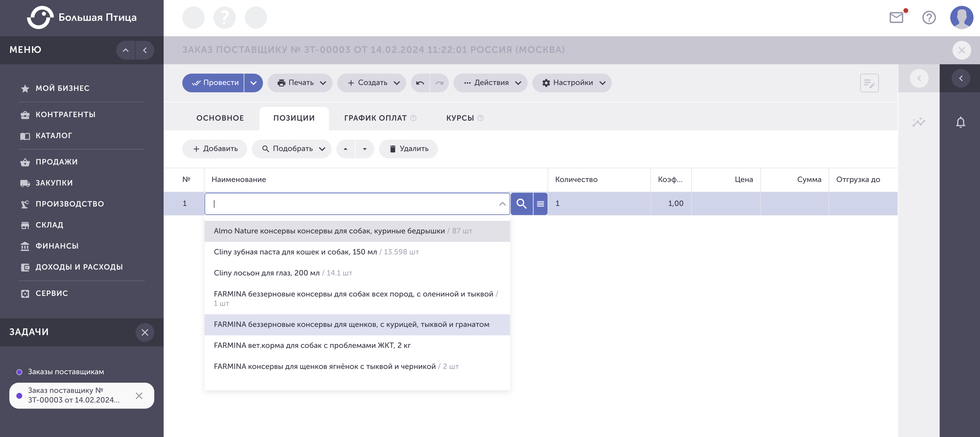Go to the Продажи section
Image resolution: width=980 pixels, height=437 pixels.
tap(49, 162)
